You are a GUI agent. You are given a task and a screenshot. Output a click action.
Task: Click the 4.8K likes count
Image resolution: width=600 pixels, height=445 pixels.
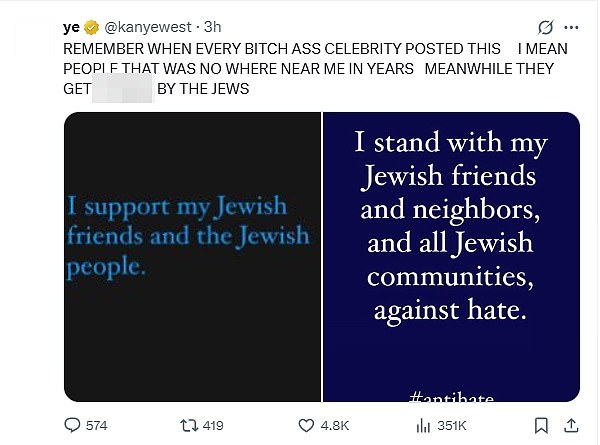335,425
